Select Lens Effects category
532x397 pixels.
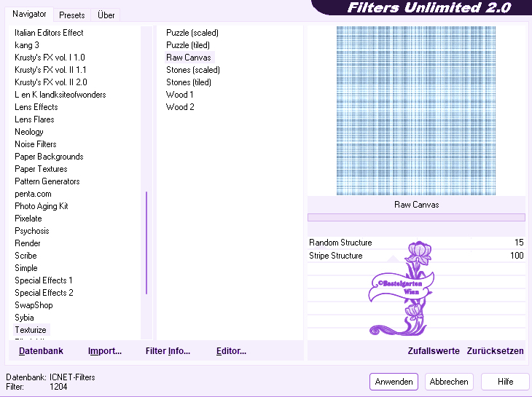click(x=36, y=107)
